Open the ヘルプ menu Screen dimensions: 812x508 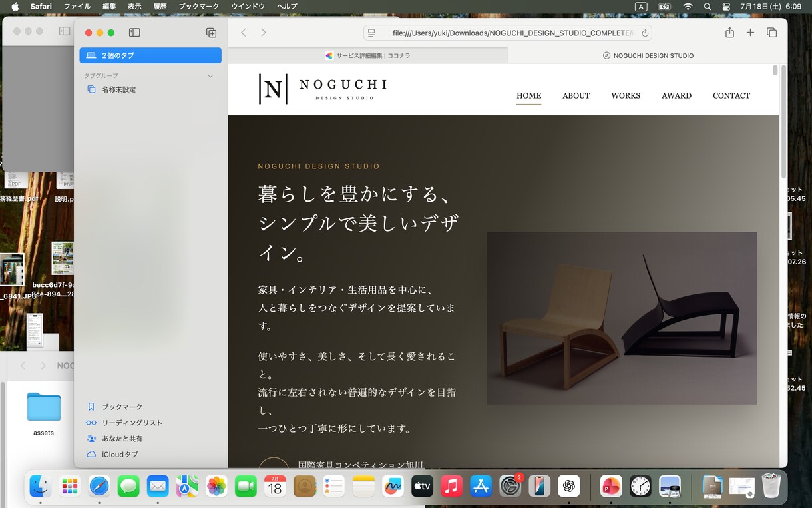click(x=287, y=7)
